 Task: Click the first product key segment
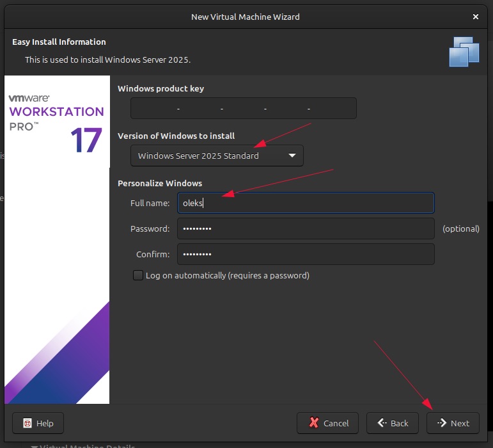[x=155, y=109]
